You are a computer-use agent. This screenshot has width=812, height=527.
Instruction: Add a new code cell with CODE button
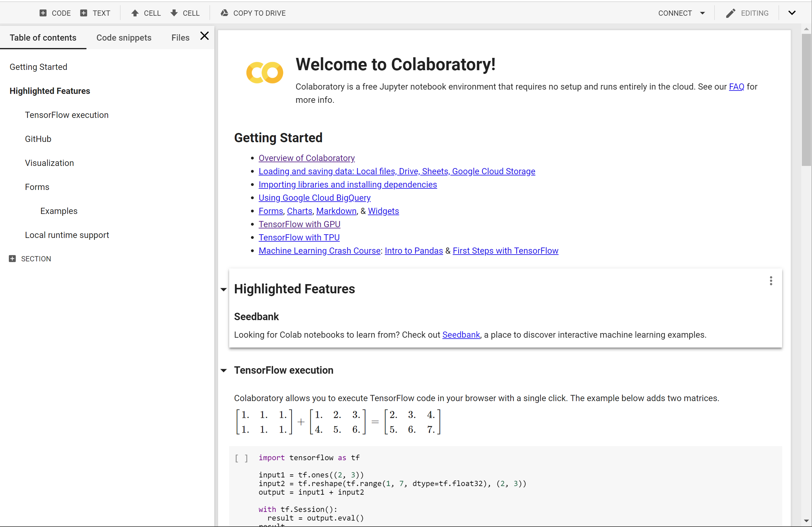55,13
